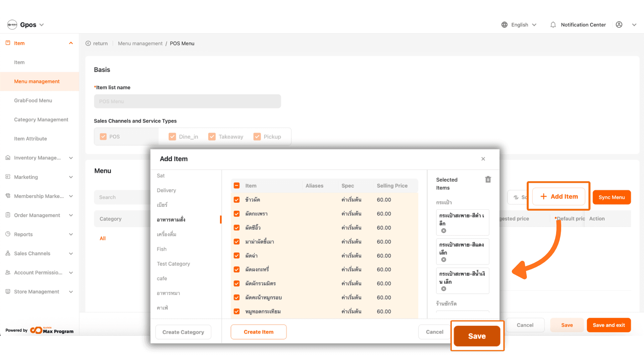
Task: Click the globe language icon
Action: [x=504, y=25]
